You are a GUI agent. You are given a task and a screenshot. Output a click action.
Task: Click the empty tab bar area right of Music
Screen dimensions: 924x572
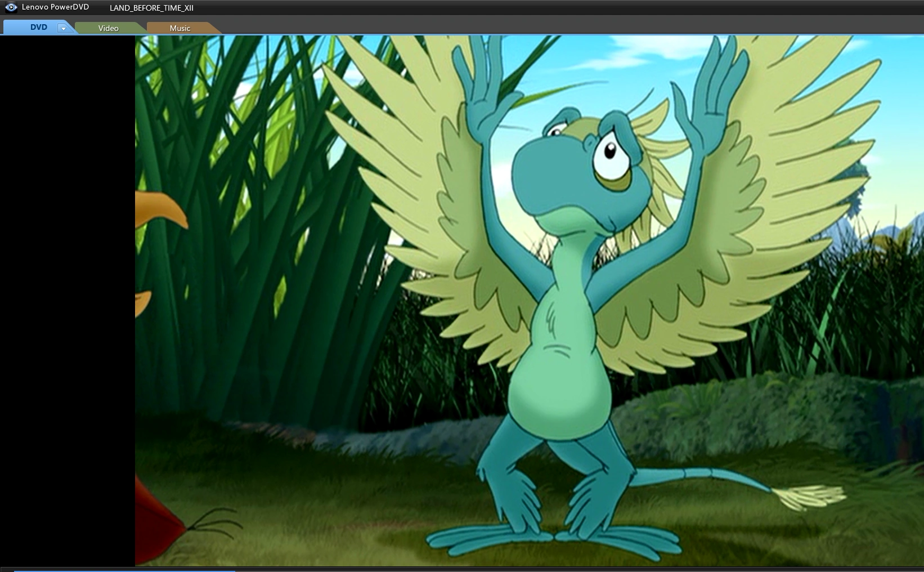click(563, 27)
